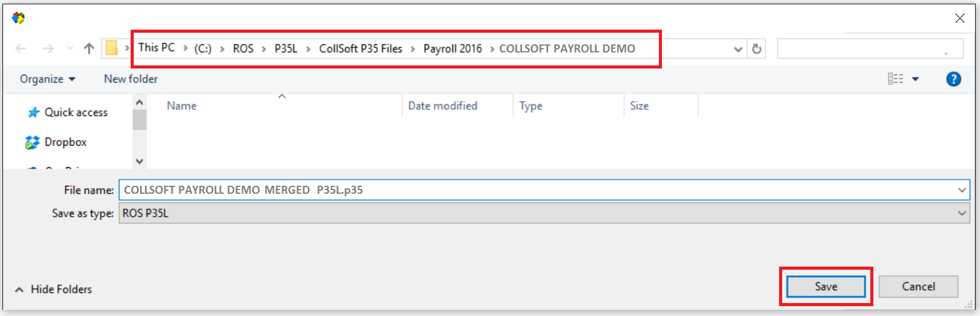
Task: Click the Save button
Action: tap(825, 286)
